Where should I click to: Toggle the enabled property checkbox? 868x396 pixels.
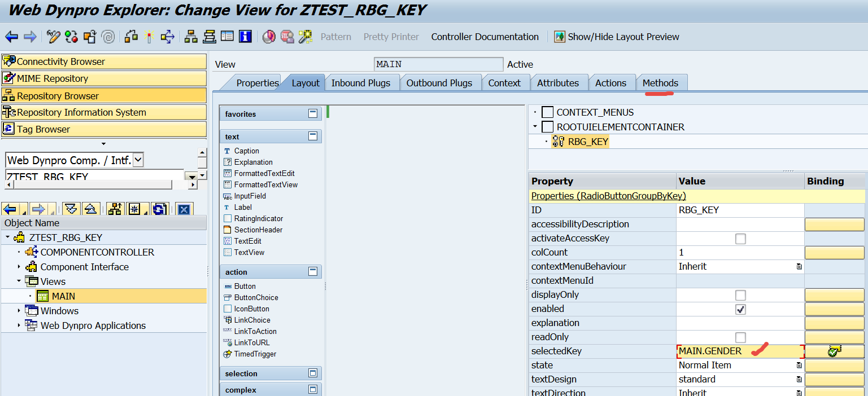[740, 309]
